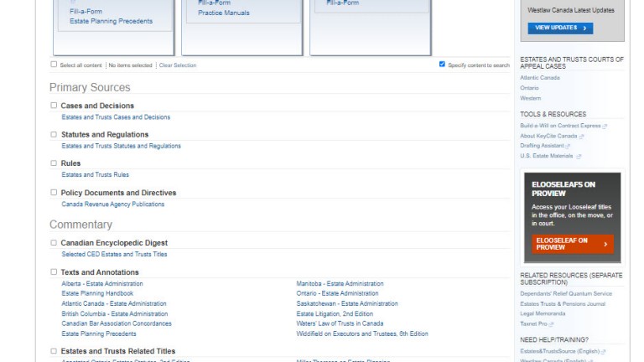Check the Cases and Decisions box
Viewport: 644px width, 362px height.
tap(54, 106)
